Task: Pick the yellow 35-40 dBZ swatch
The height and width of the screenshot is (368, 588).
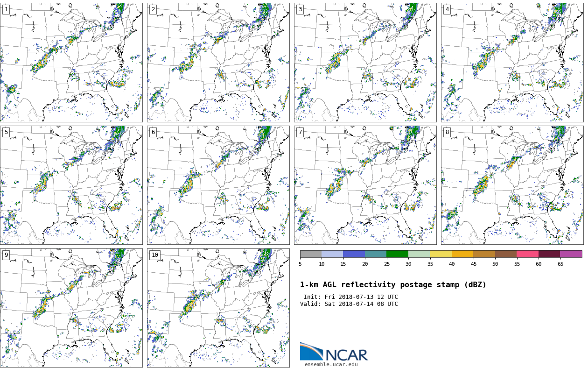Action: (x=441, y=254)
